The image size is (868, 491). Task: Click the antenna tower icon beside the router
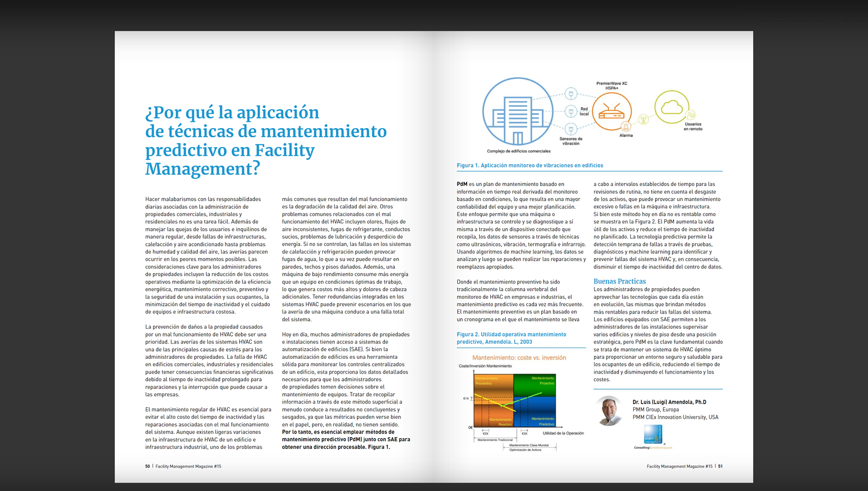pyautogui.click(x=643, y=120)
